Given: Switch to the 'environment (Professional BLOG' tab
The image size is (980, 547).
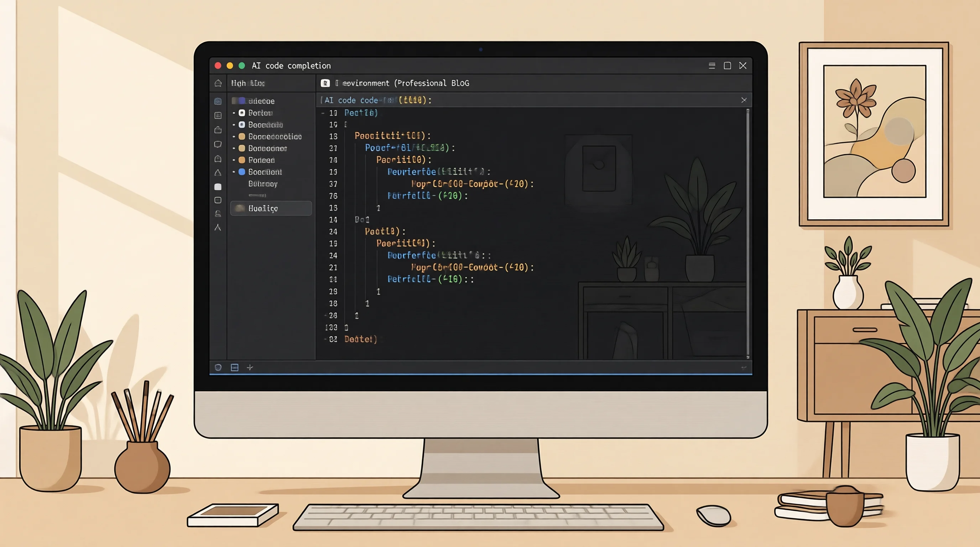Looking at the screenshot, I should [402, 83].
